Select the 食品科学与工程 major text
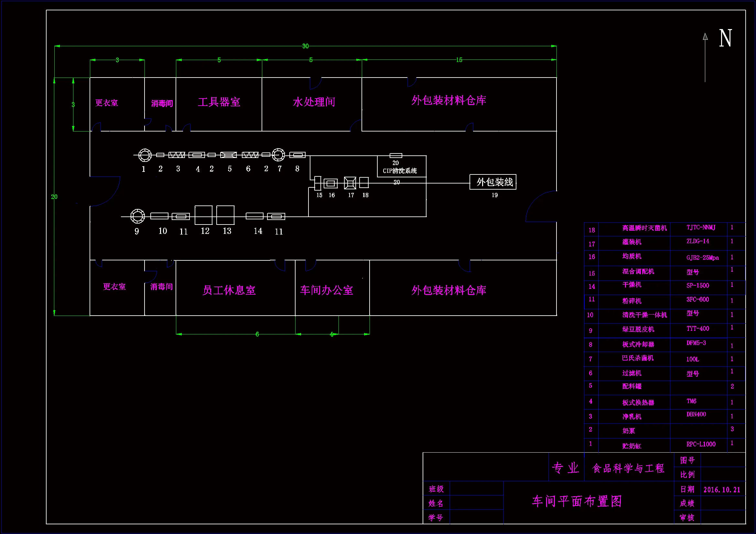This screenshot has width=756, height=534. pos(628,468)
